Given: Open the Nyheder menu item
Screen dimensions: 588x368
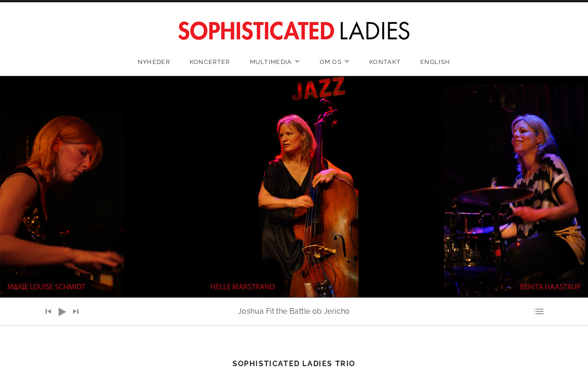Looking at the screenshot, I should [x=154, y=62].
